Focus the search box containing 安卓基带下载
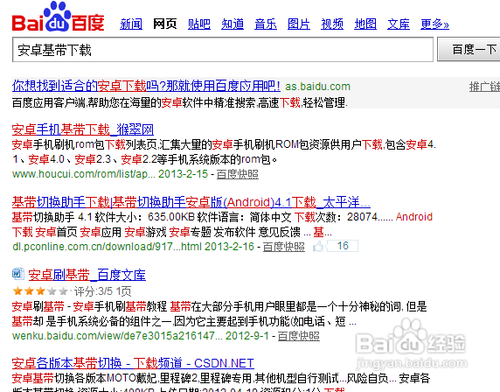500x392 pixels. click(223, 50)
